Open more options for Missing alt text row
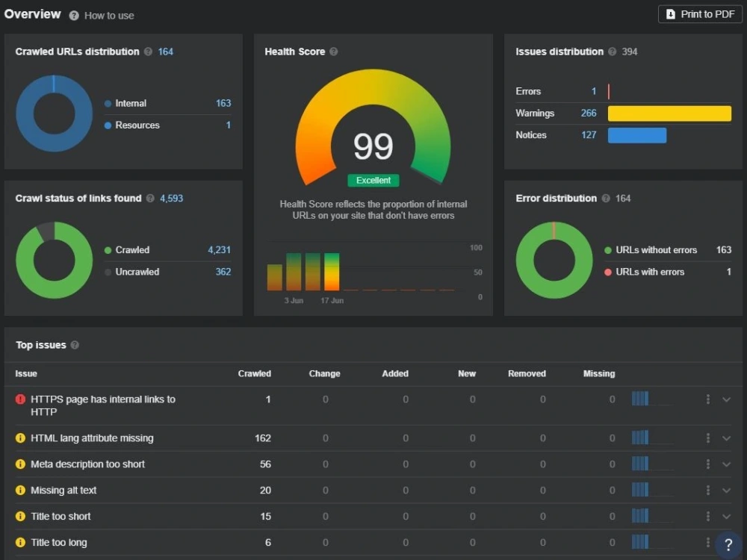 pos(708,491)
